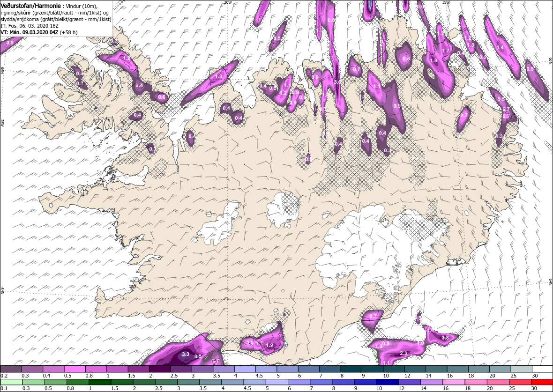Click the dark mauve 0.2 snow legend swatch
The image size is (553, 392).
pos(11,369)
